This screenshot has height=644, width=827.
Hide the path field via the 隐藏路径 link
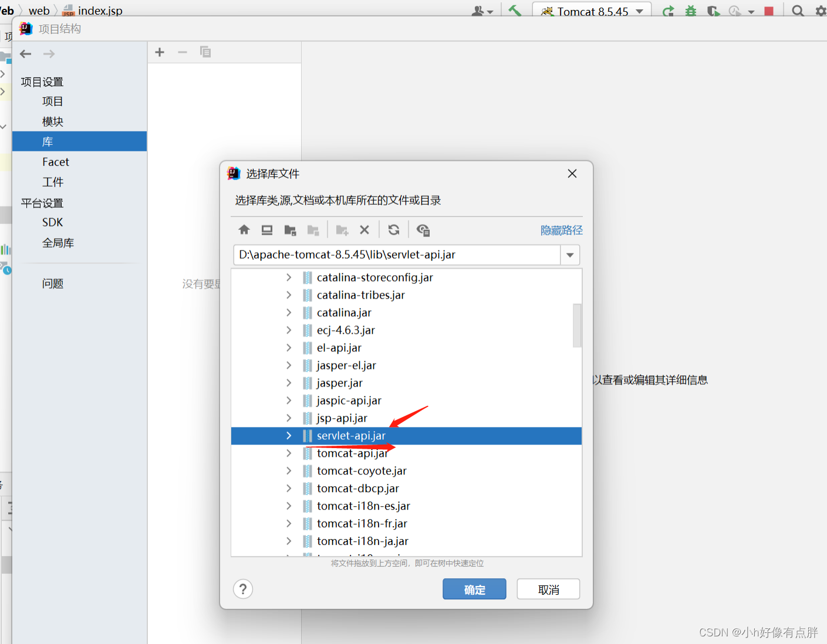[x=561, y=229]
